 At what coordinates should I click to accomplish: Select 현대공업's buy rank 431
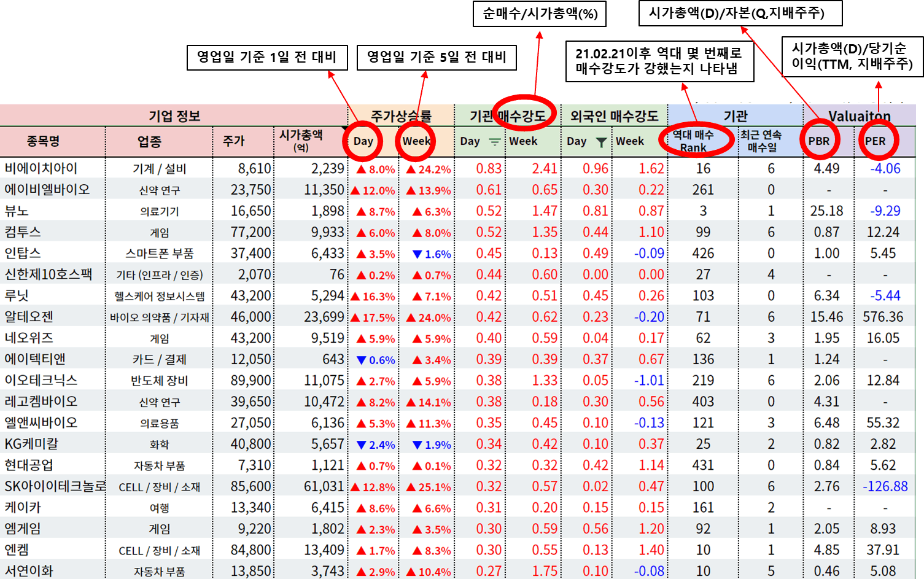click(703, 465)
